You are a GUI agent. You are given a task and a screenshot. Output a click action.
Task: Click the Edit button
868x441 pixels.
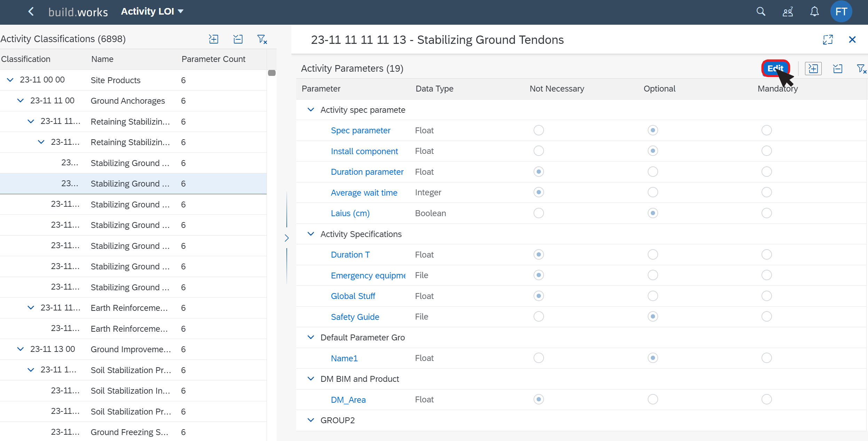click(775, 68)
